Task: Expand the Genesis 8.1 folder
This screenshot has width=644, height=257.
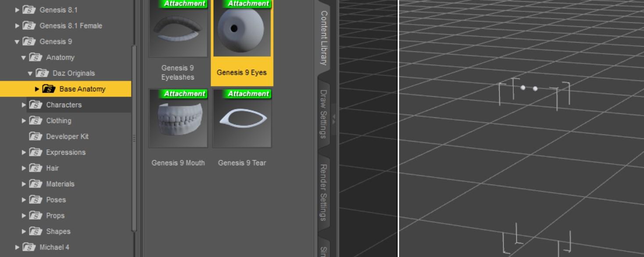Action: point(17,10)
